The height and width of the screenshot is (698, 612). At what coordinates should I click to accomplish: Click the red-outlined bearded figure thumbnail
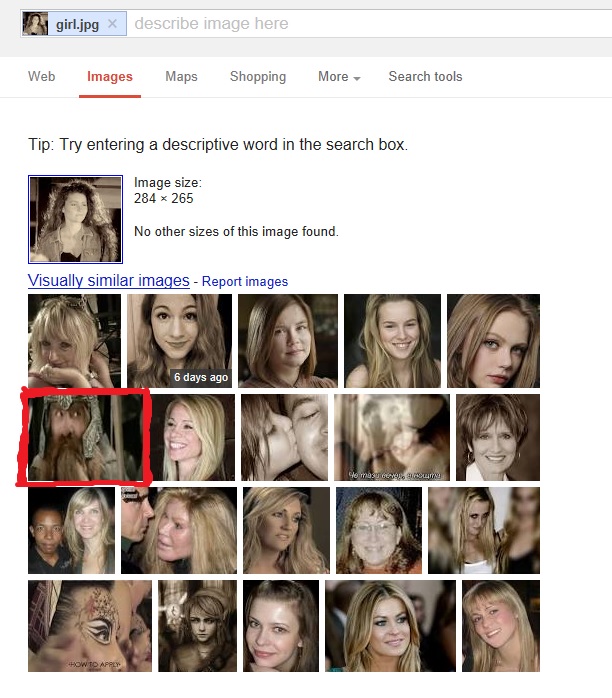(x=84, y=436)
